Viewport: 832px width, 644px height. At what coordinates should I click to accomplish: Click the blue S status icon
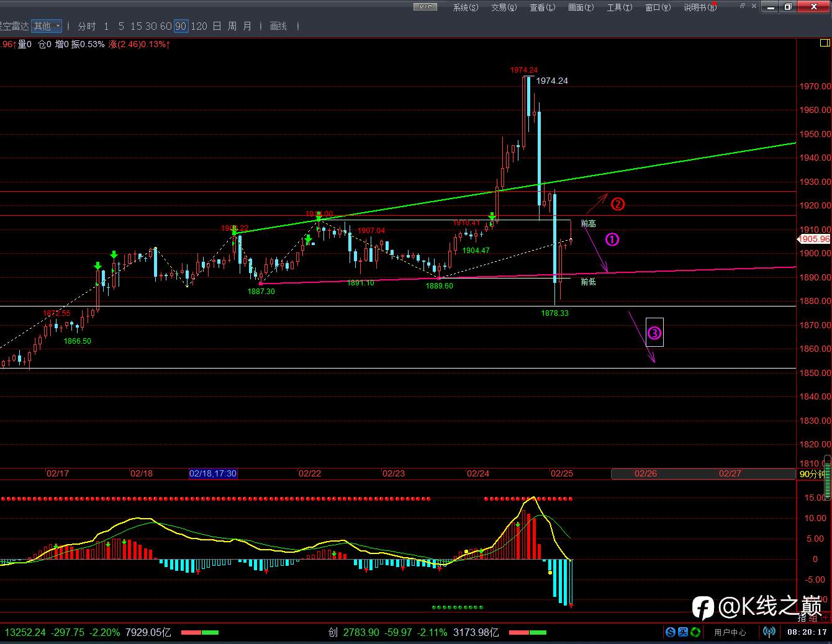[670, 632]
